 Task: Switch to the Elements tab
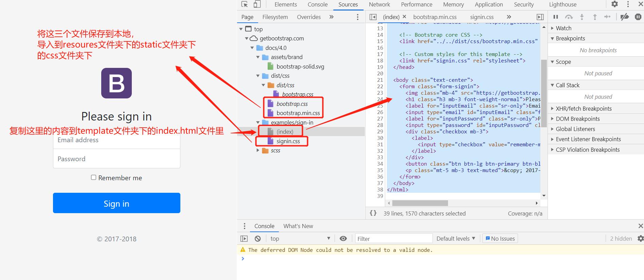[x=286, y=4]
